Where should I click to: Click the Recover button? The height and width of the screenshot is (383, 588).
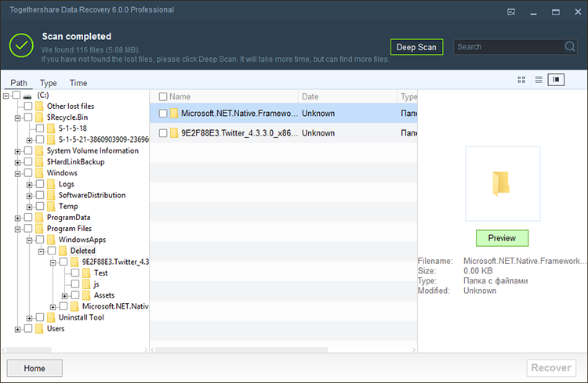coord(551,368)
